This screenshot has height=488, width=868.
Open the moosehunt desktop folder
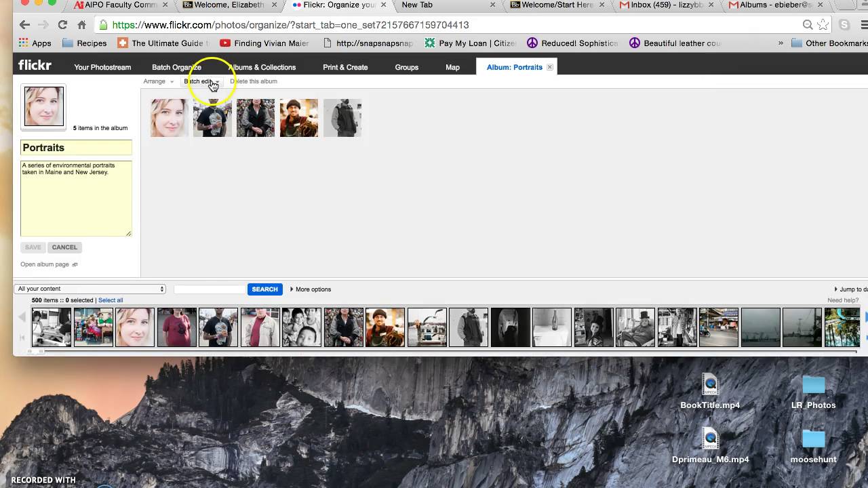[813, 445]
